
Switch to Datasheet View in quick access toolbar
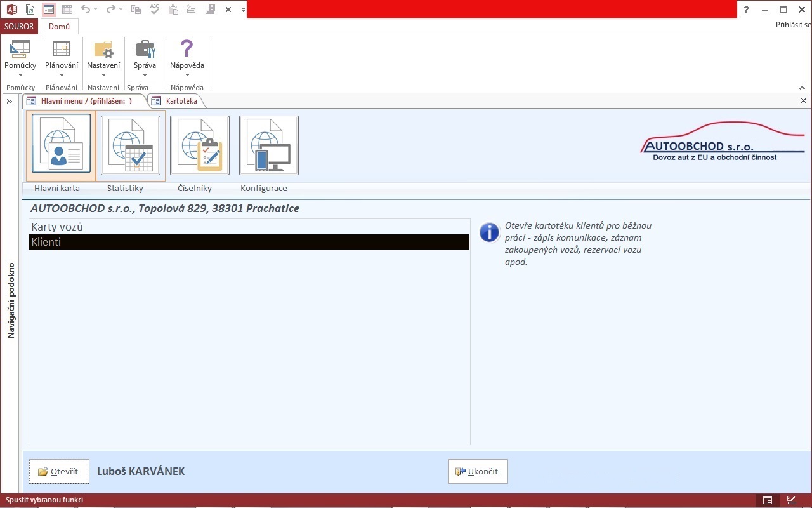(x=67, y=10)
